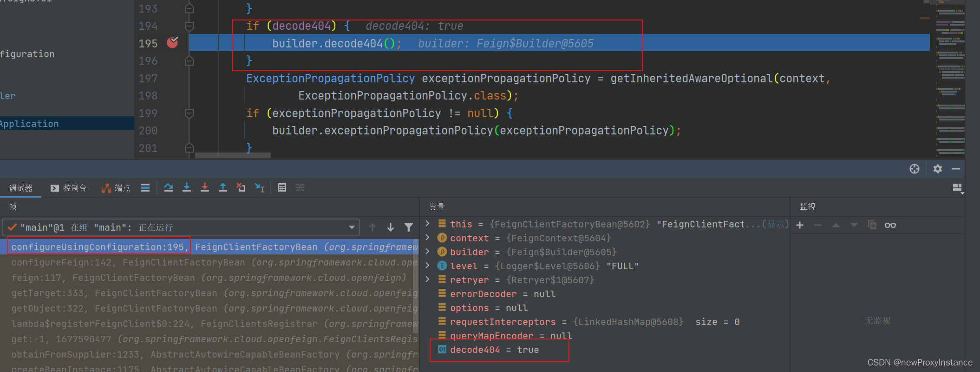Click the Drop Frame icon
This screenshot has height=372, width=980.
(241, 188)
